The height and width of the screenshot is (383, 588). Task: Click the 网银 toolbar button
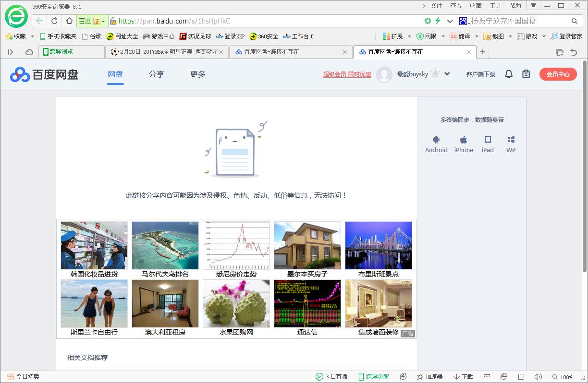tap(426, 36)
